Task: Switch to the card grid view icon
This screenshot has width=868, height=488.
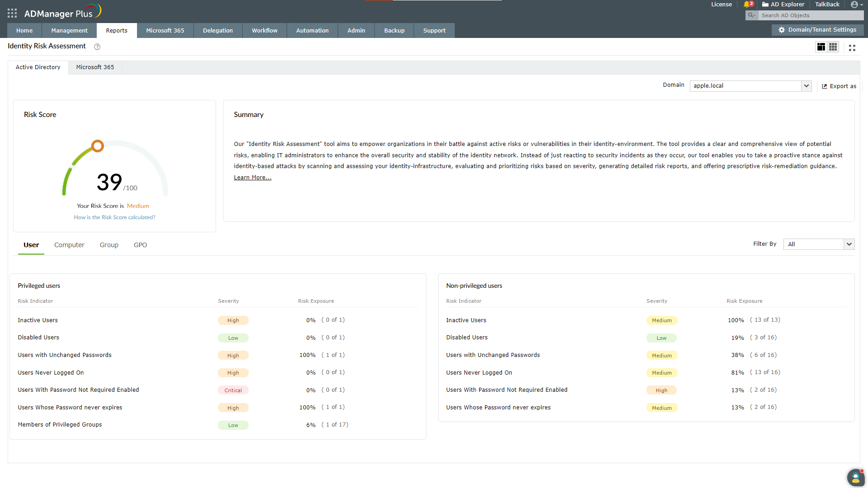Action: click(833, 47)
